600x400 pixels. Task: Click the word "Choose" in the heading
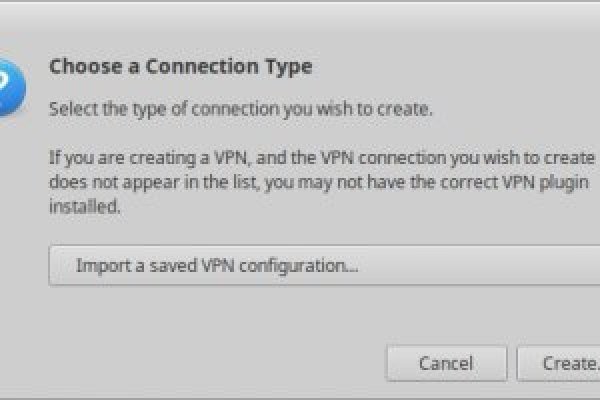click(x=79, y=67)
